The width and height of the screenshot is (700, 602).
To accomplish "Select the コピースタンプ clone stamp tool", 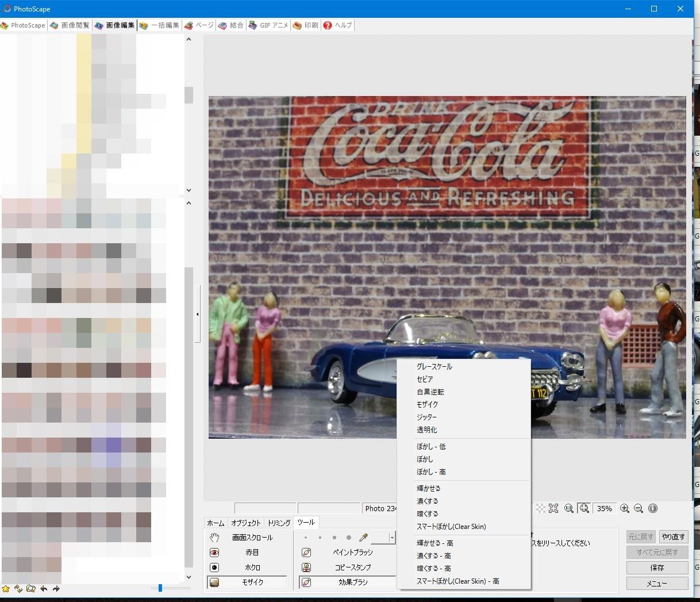I will click(x=348, y=568).
